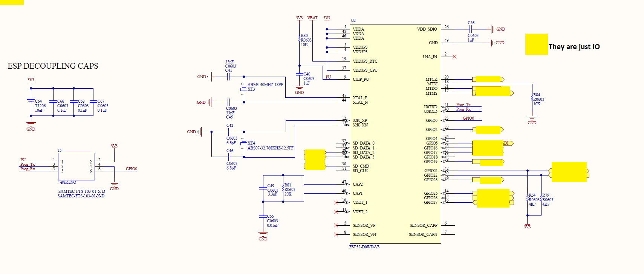Select the U0RXD pin name

coord(431,111)
